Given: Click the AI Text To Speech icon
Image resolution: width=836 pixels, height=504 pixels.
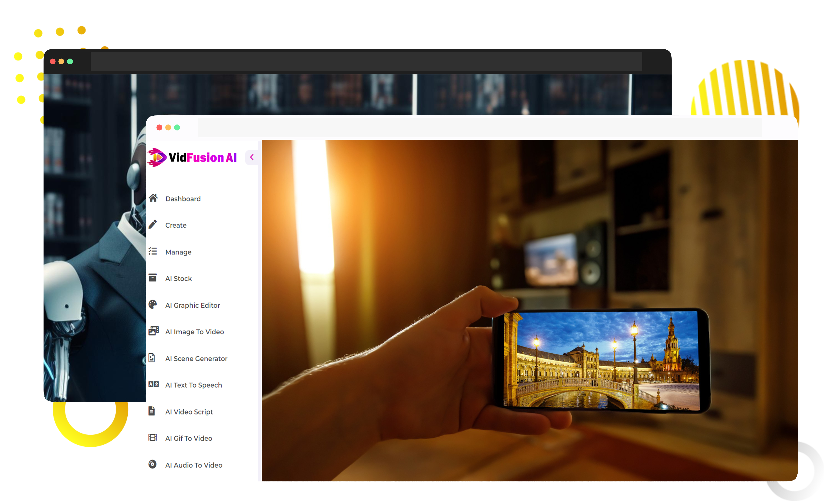Looking at the screenshot, I should pos(154,384).
